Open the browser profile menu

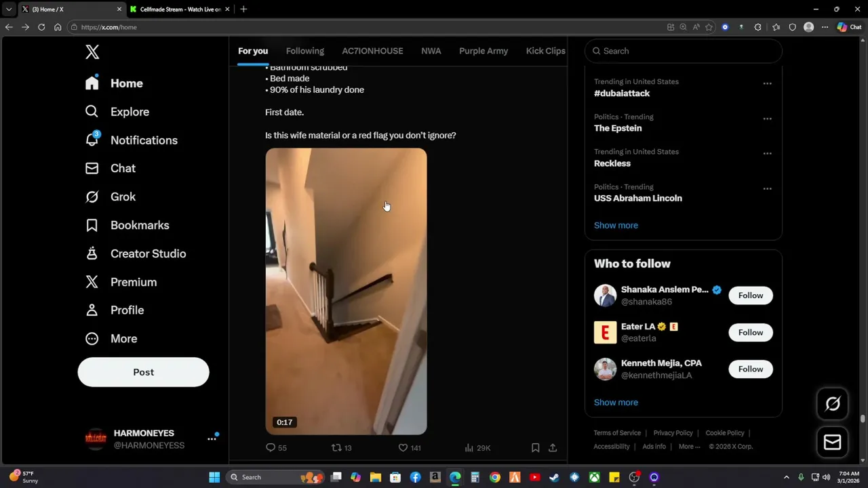pyautogui.click(x=808, y=27)
